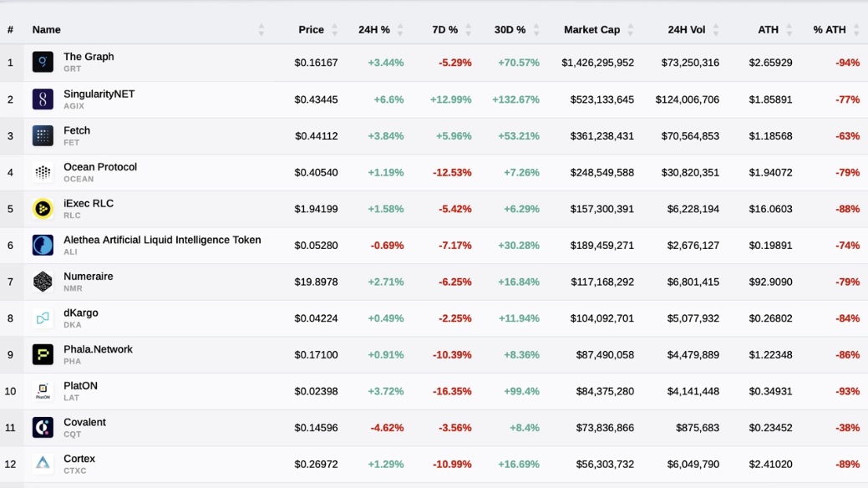Viewport: 868px width, 488px height.
Task: Click the Name column header
Action: [47, 30]
